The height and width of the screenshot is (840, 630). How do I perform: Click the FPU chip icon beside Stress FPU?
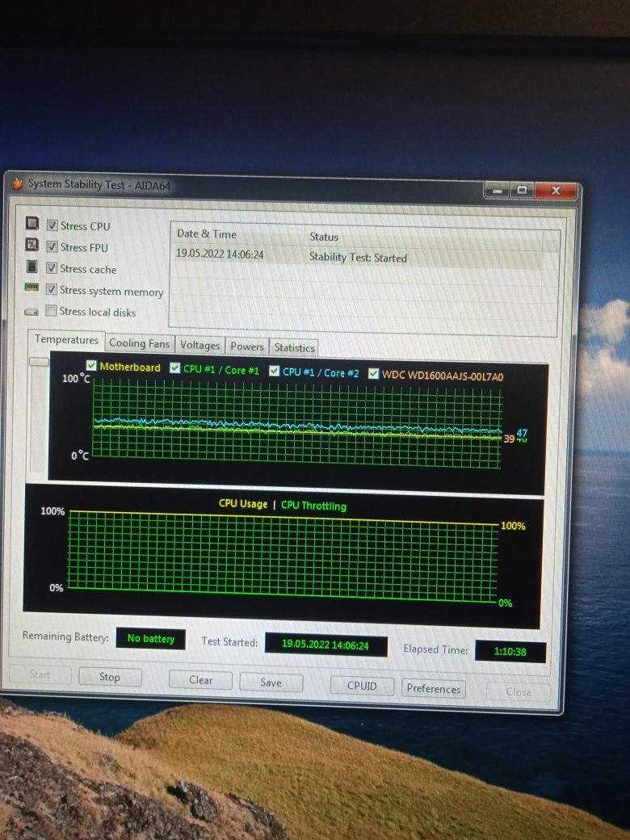click(x=32, y=245)
